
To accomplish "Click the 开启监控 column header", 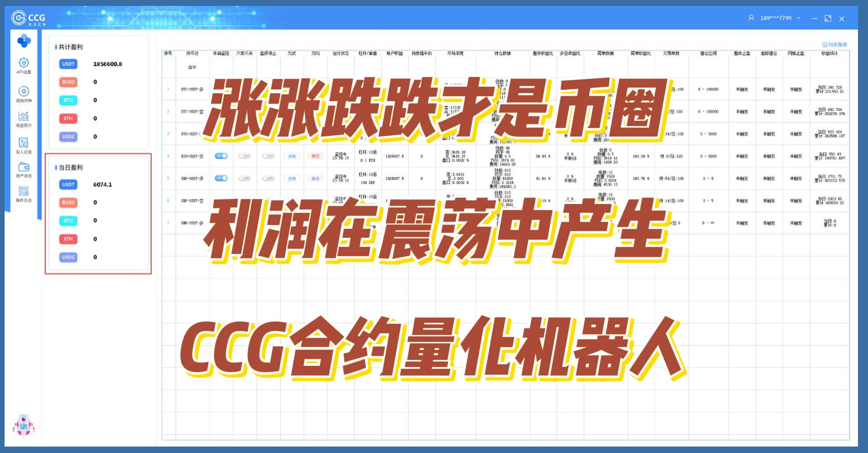I will (x=221, y=53).
